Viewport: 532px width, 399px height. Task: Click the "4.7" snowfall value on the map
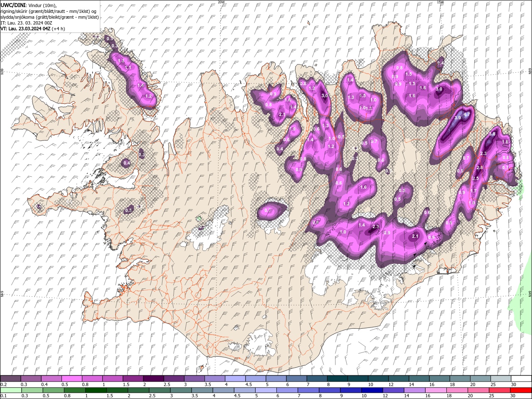467,114
